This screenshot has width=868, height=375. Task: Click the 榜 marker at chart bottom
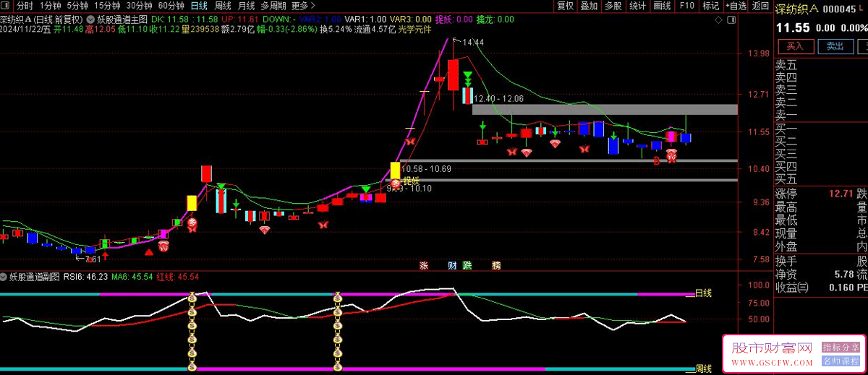[x=496, y=265]
